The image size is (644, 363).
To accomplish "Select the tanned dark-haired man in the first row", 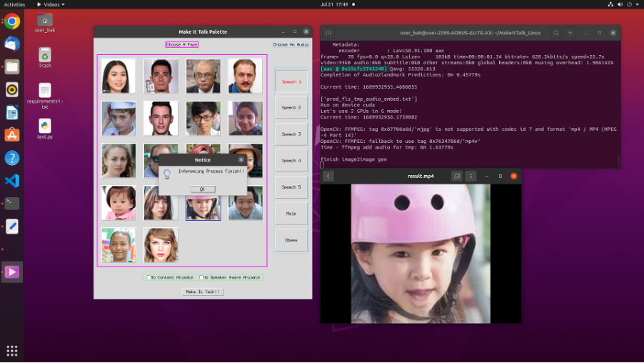I will (161, 76).
